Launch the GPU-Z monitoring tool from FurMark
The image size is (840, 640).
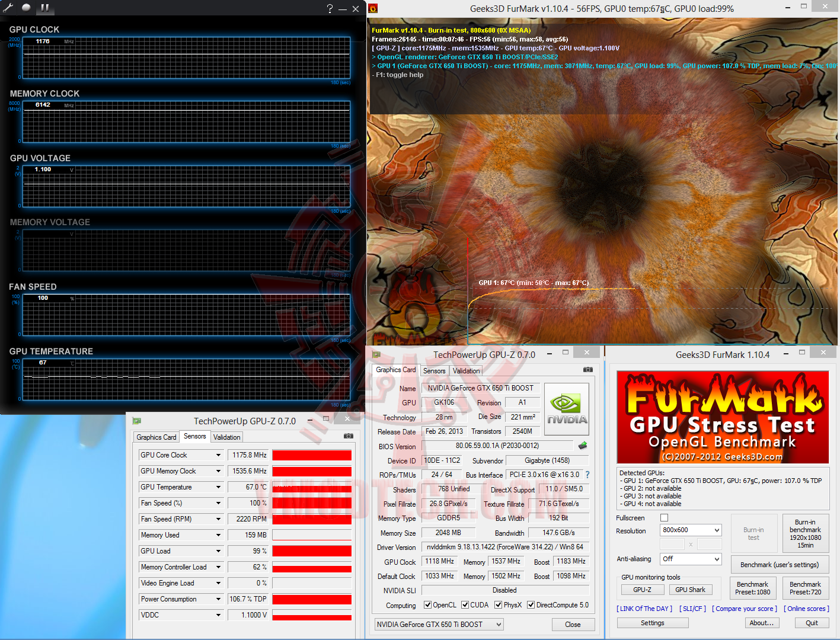642,590
